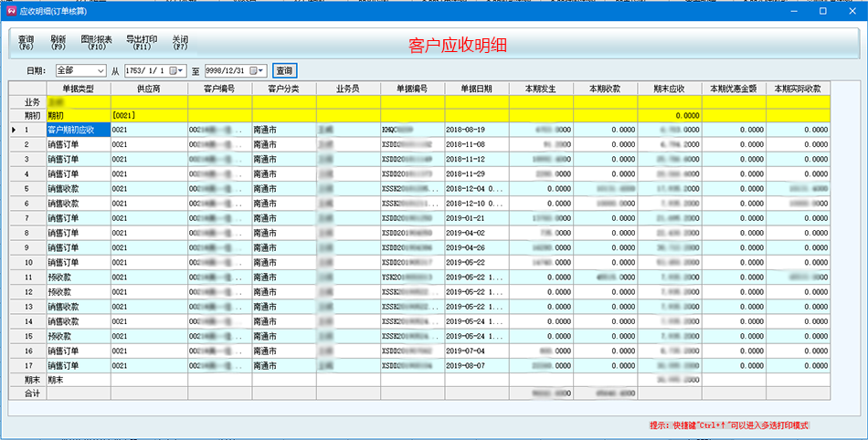Click the 期末 row header

pos(27,380)
